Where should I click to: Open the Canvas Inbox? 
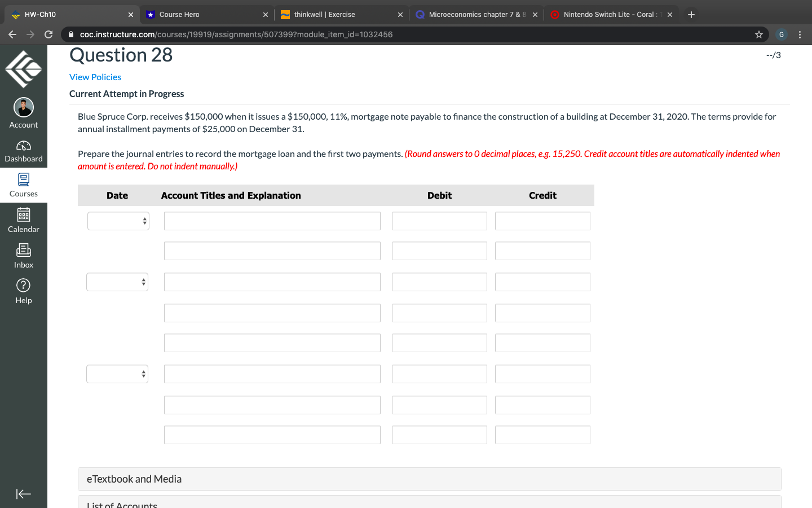point(23,255)
